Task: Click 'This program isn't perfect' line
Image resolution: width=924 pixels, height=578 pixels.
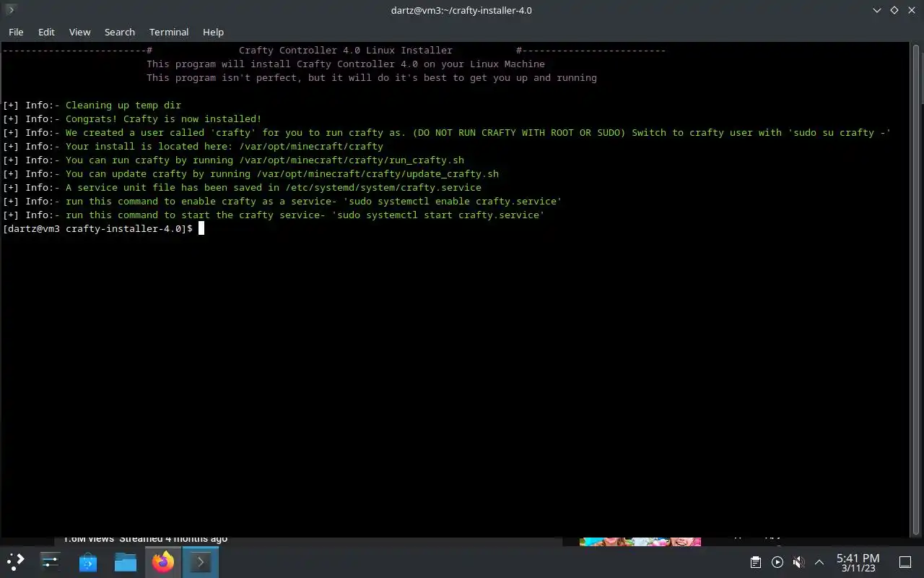Action: click(x=372, y=77)
